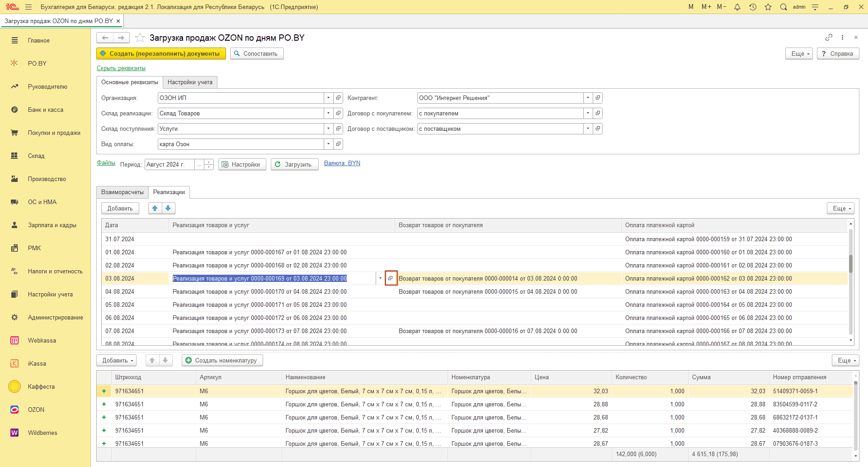This screenshot has width=868, height=467.
Task: Click the notifications bell icon
Action: [737, 7]
